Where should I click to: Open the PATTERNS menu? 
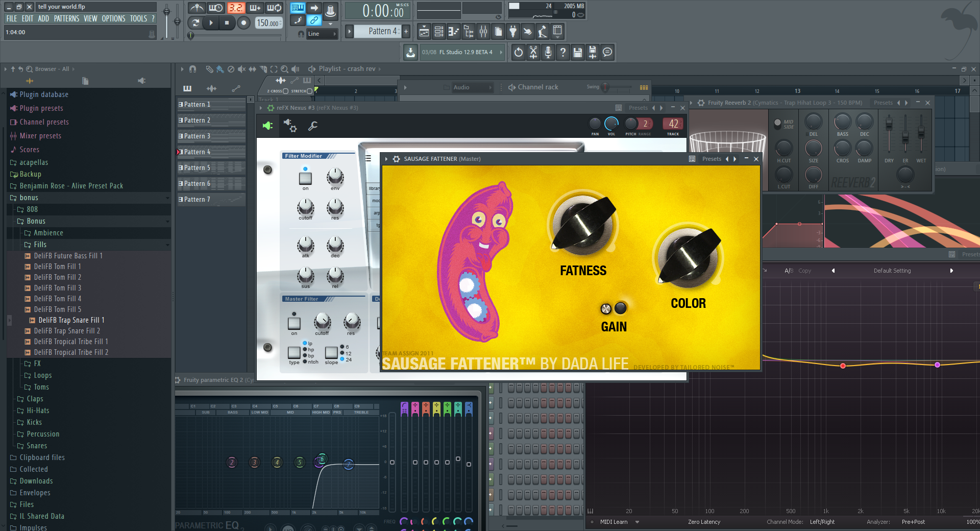67,19
